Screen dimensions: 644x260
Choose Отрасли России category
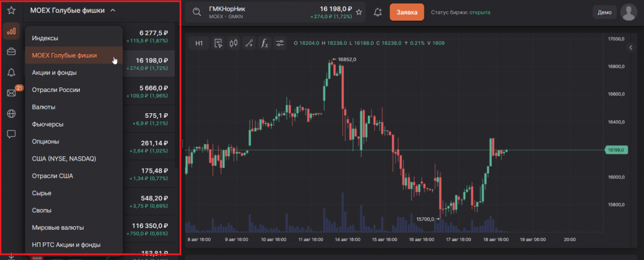coord(74,89)
